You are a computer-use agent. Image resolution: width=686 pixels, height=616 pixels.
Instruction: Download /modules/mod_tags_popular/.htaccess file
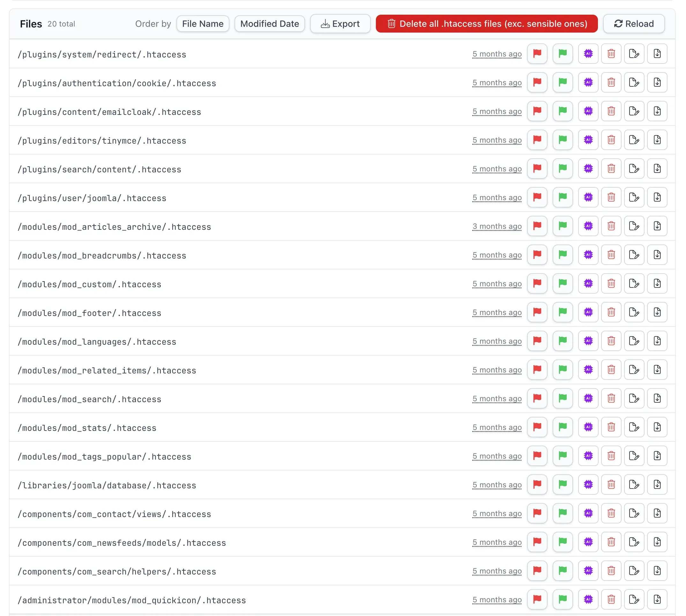click(x=657, y=456)
